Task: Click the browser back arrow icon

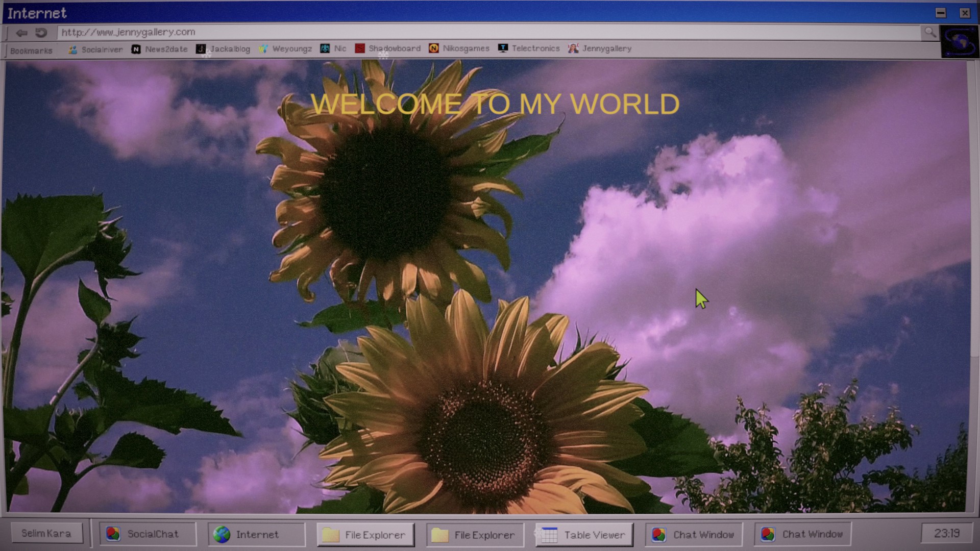Action: tap(21, 33)
